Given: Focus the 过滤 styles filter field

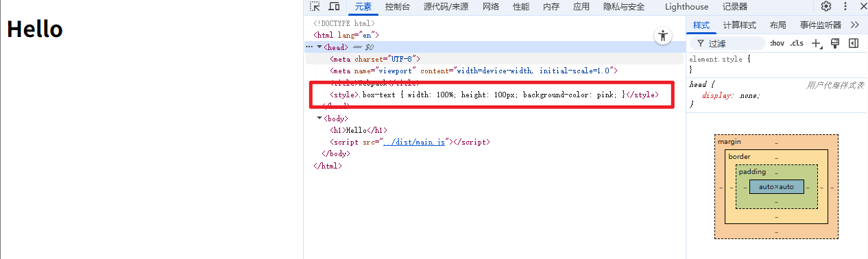Looking at the screenshot, I should click(727, 43).
